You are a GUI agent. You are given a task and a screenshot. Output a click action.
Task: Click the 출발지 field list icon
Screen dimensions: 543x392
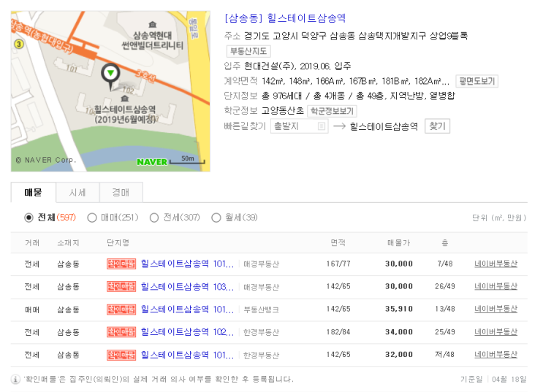pyautogui.click(x=322, y=126)
